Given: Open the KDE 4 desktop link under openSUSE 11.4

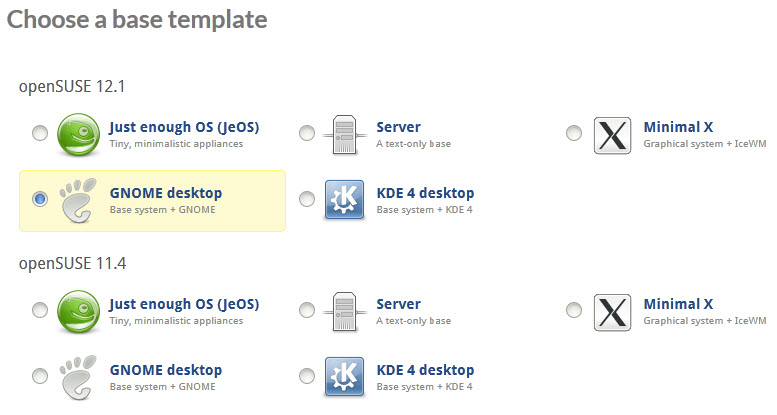Looking at the screenshot, I should click(x=425, y=370).
